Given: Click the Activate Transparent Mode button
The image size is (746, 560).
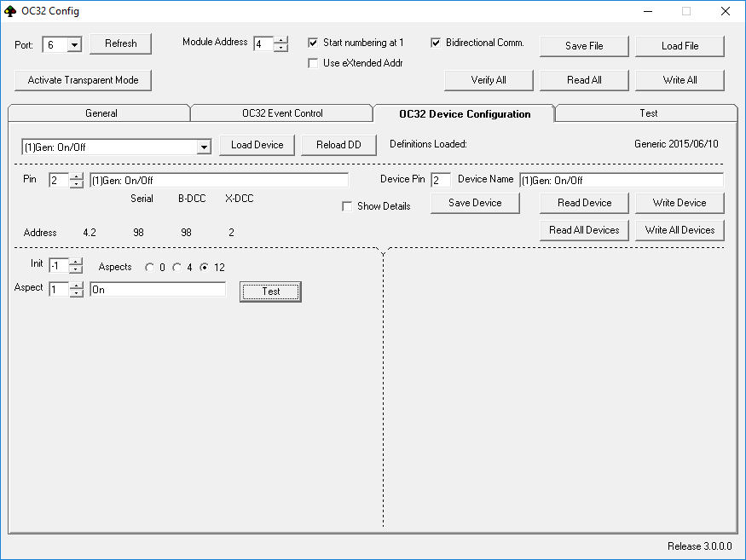Looking at the screenshot, I should pyautogui.click(x=83, y=80).
